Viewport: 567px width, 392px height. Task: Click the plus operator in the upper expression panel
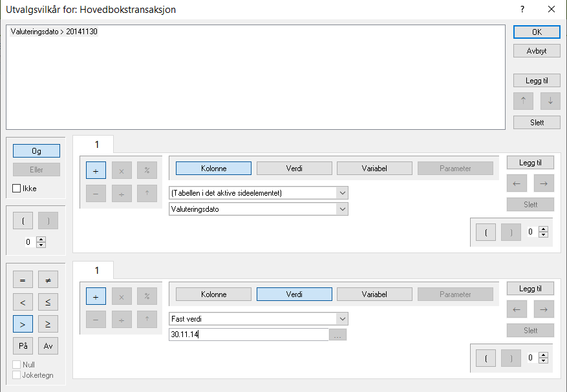pos(96,170)
